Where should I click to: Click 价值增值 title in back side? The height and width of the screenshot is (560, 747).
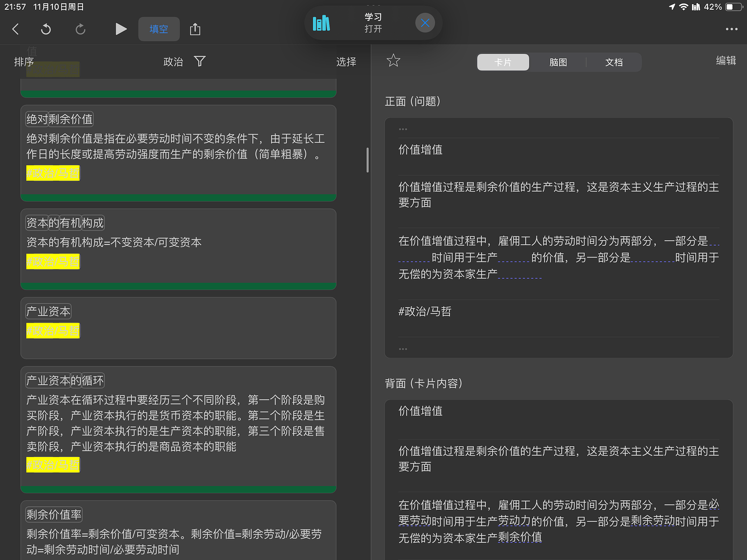[421, 411]
